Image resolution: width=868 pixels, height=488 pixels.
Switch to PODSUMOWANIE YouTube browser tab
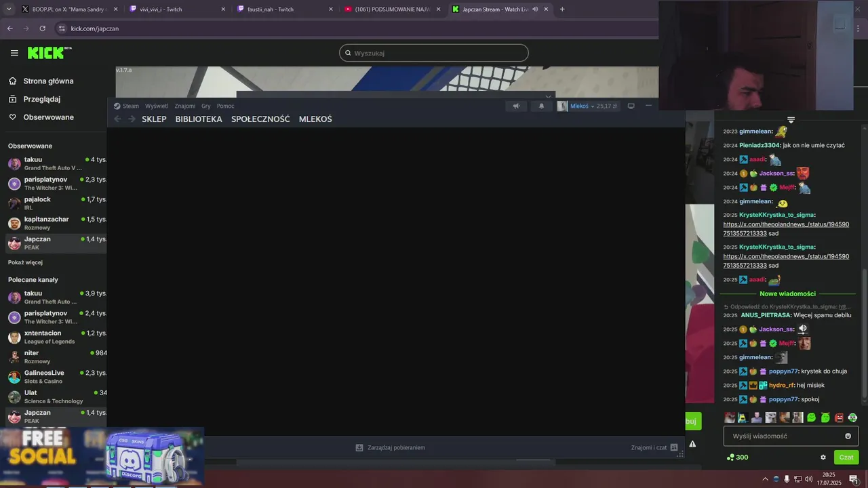pos(392,9)
